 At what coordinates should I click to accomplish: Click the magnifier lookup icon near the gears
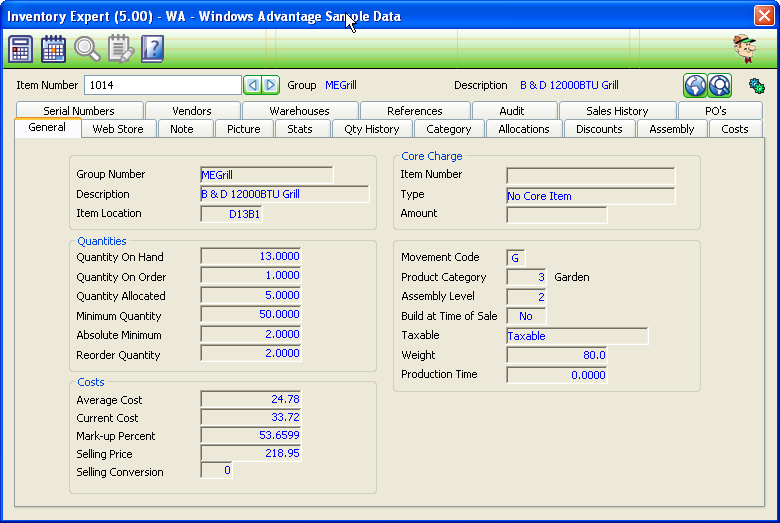tap(720, 86)
